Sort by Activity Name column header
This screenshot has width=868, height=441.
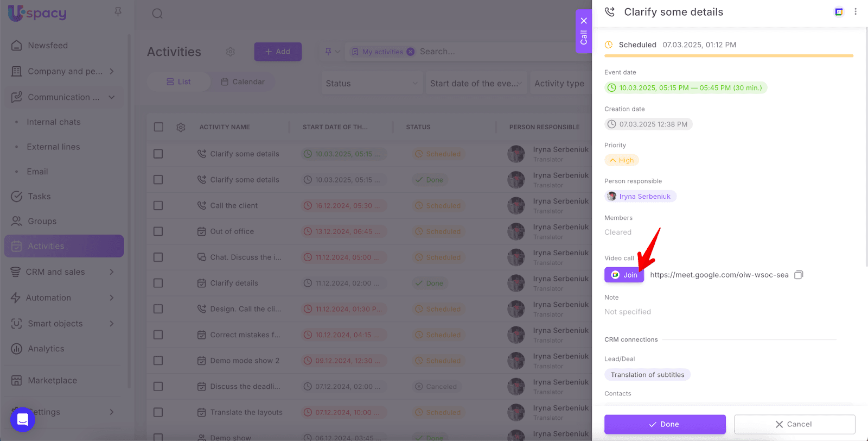(225, 127)
